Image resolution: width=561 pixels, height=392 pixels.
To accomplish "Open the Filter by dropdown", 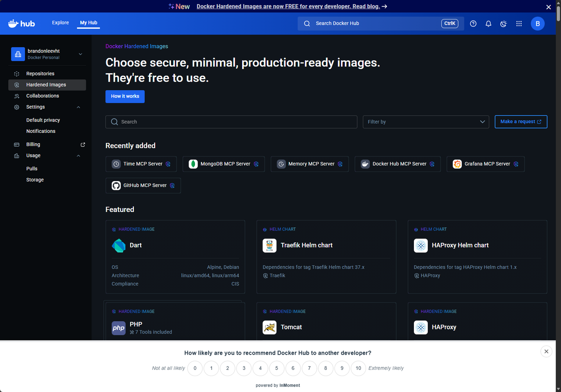I will 426,122.
